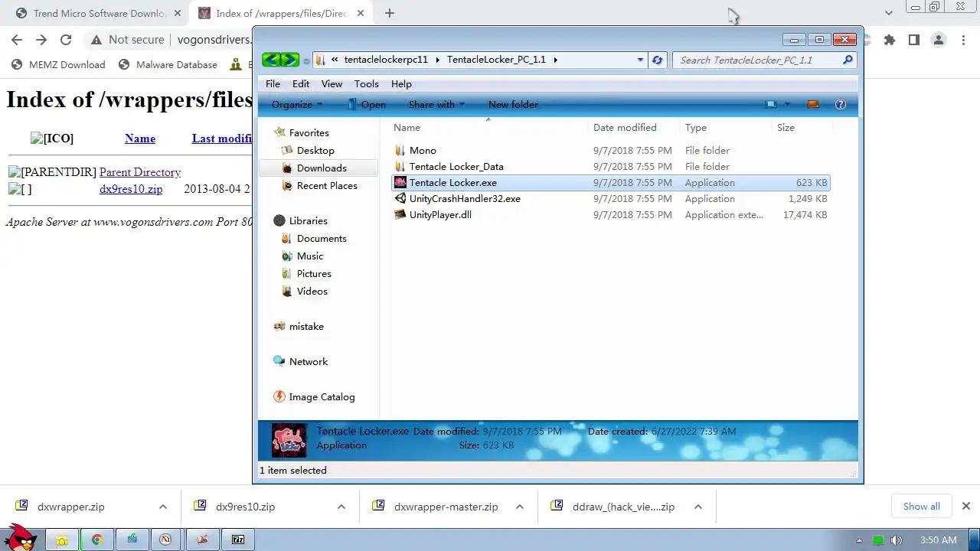
Task: Open Explorer help question mark icon
Action: [841, 104]
